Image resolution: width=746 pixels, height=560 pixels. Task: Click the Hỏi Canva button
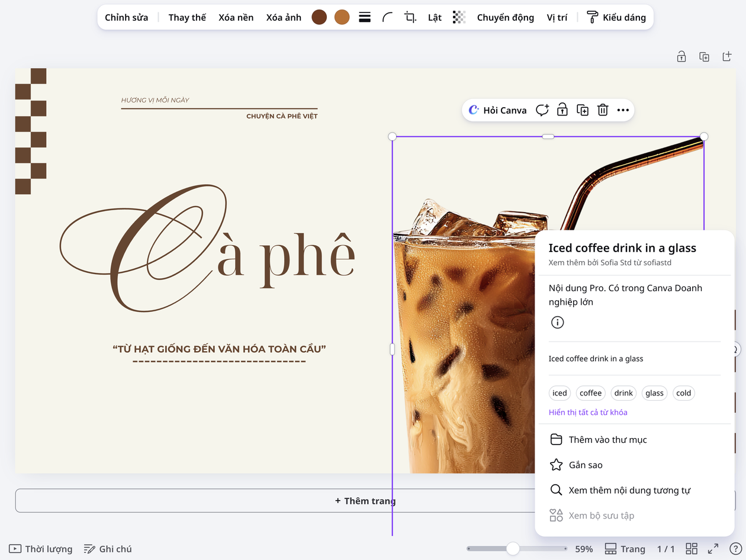497,110
